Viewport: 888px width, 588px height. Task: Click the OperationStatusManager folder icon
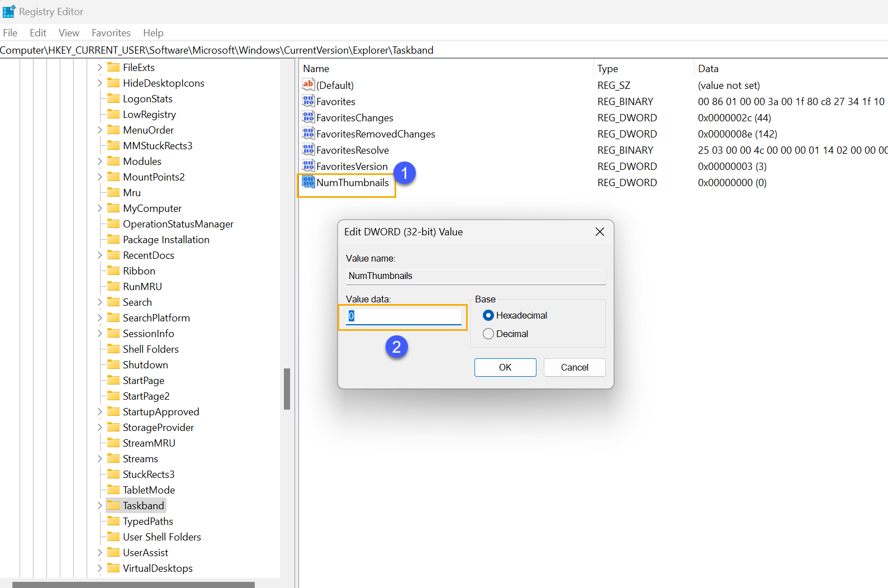click(x=113, y=224)
